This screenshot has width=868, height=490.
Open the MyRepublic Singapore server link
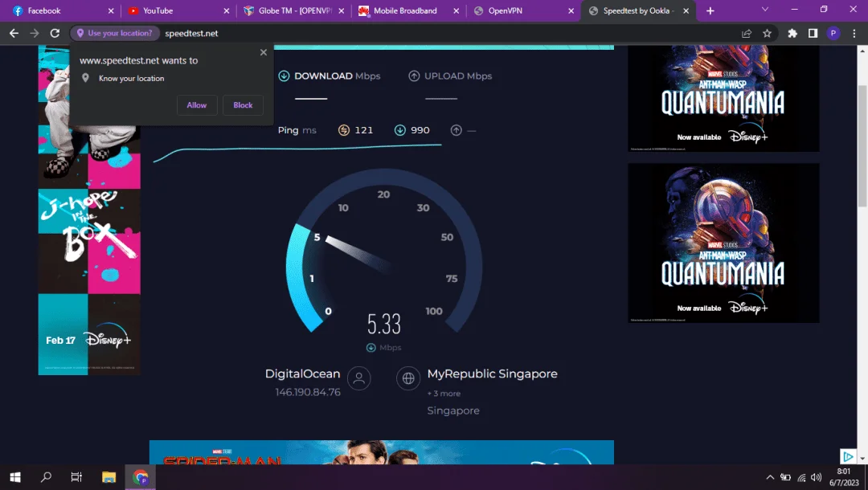[492, 374]
